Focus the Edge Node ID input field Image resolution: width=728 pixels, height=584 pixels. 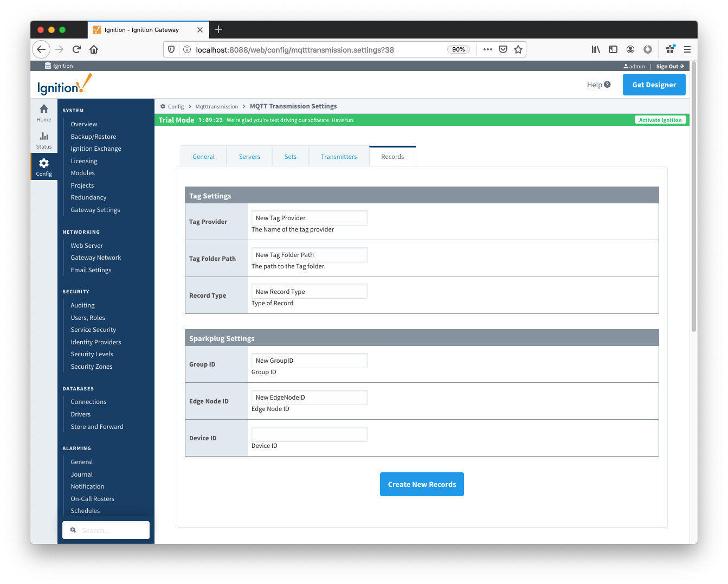[310, 397]
